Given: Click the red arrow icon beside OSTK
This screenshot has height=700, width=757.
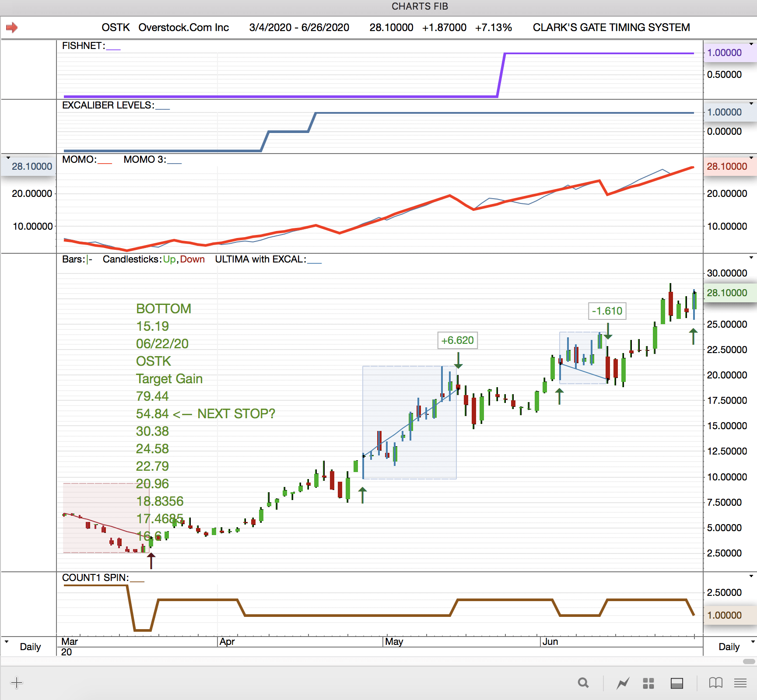Looking at the screenshot, I should pos(12,28).
